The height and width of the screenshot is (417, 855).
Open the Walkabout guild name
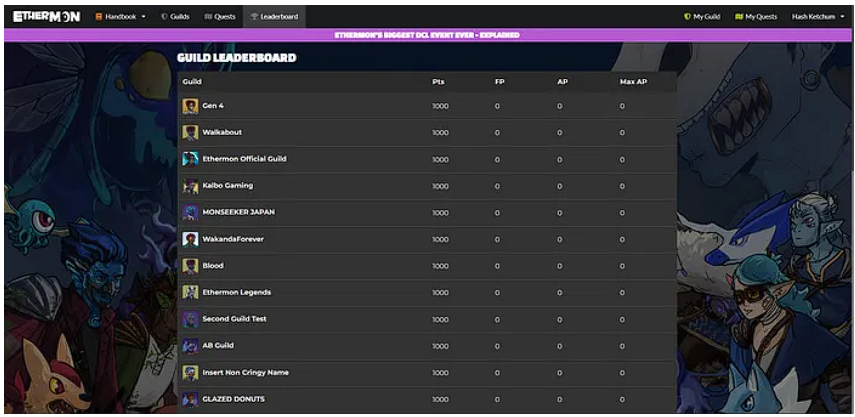coord(222,132)
